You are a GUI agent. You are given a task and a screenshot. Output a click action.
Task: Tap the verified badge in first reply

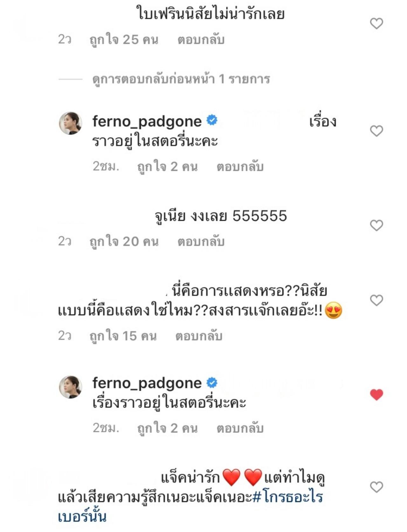tap(212, 121)
